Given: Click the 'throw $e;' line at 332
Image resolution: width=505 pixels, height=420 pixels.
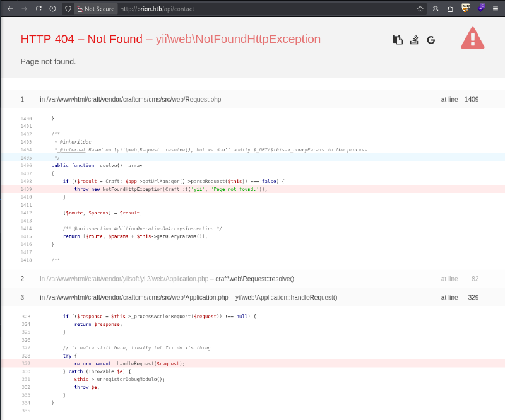Looking at the screenshot, I should coord(87,387).
